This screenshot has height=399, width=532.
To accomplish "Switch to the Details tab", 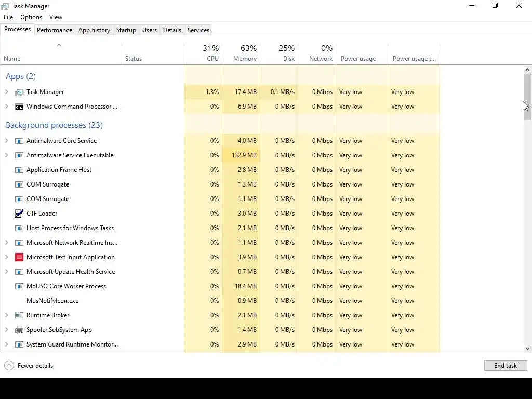I will click(x=172, y=30).
